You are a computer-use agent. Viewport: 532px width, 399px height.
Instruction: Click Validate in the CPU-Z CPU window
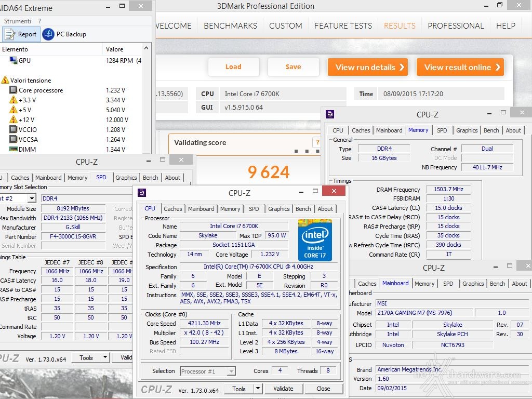pos(283,389)
